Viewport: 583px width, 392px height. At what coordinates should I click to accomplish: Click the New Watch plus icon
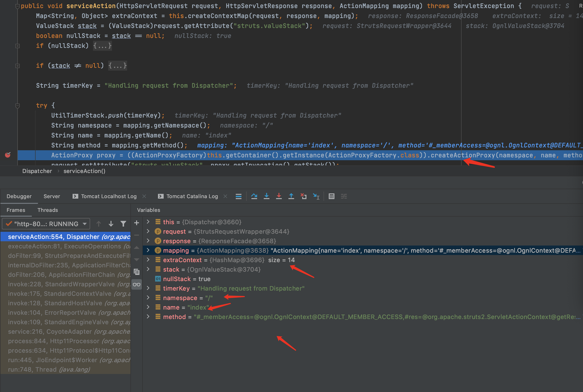[137, 223]
